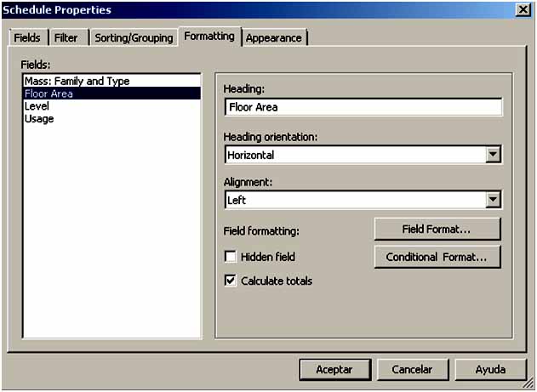Uncheck the Calculate totals checkbox

[x=231, y=281]
